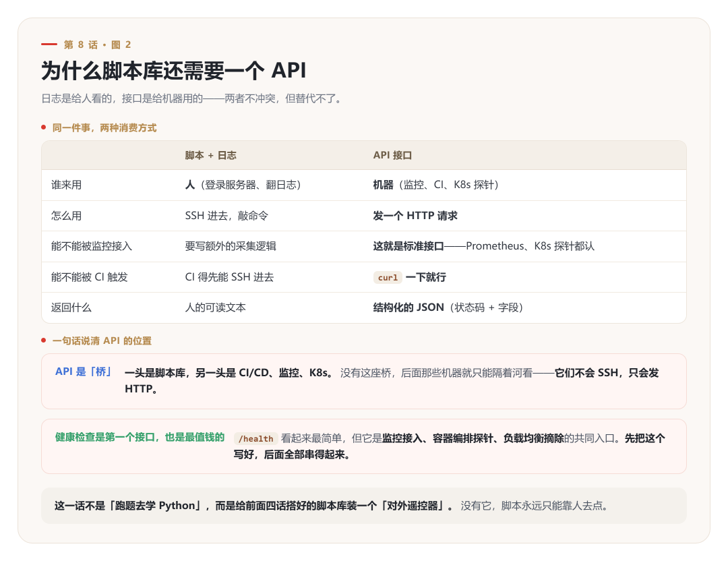The image size is (728, 561).
Task: Click section title 同一件事，两种消费方式
Action: point(104,127)
